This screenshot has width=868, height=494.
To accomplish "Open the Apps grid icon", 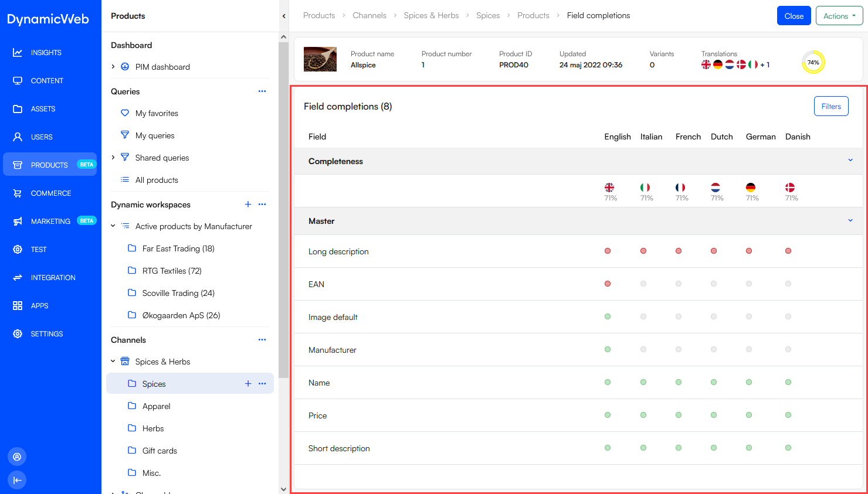I will tap(18, 306).
